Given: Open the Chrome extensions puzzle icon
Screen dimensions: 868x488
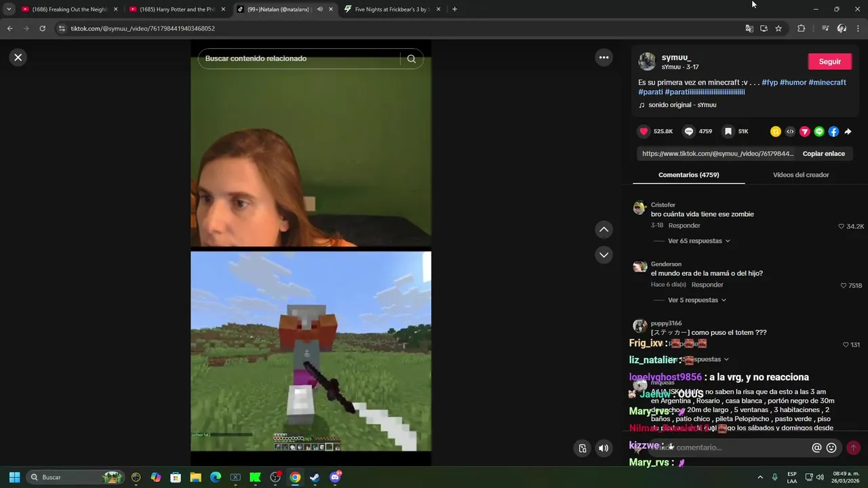Looking at the screenshot, I should pos(801,28).
